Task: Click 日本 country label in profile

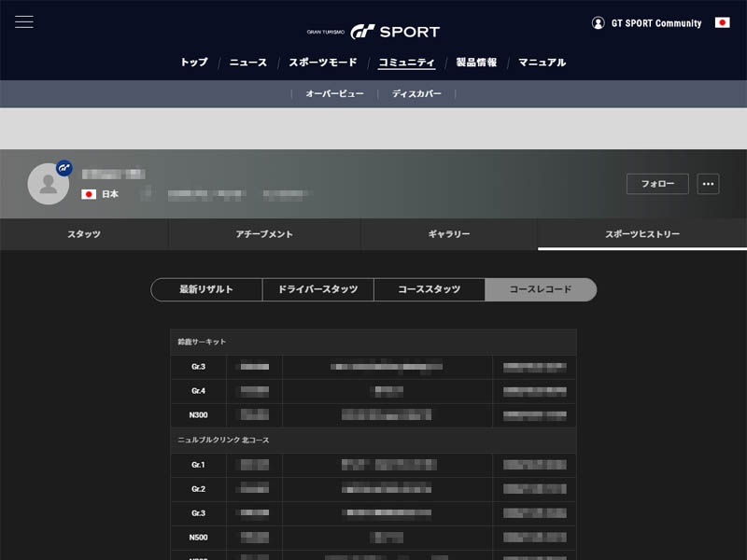Action: 110,194
